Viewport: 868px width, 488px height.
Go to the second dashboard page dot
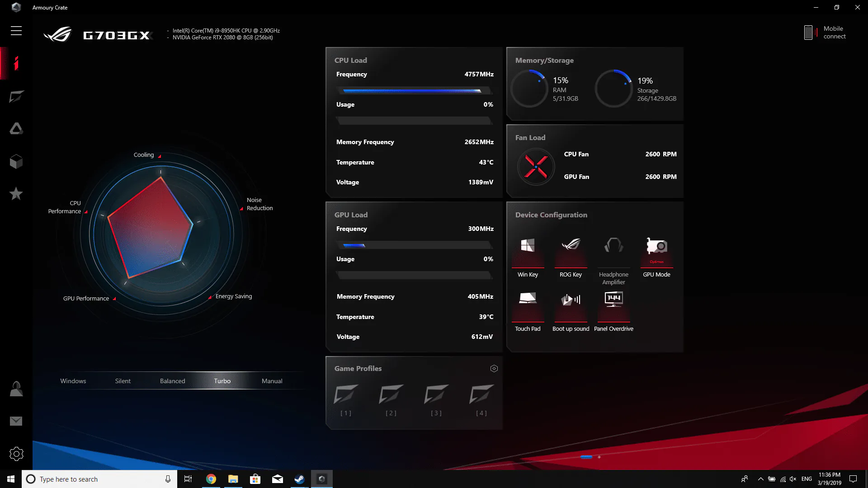point(599,457)
